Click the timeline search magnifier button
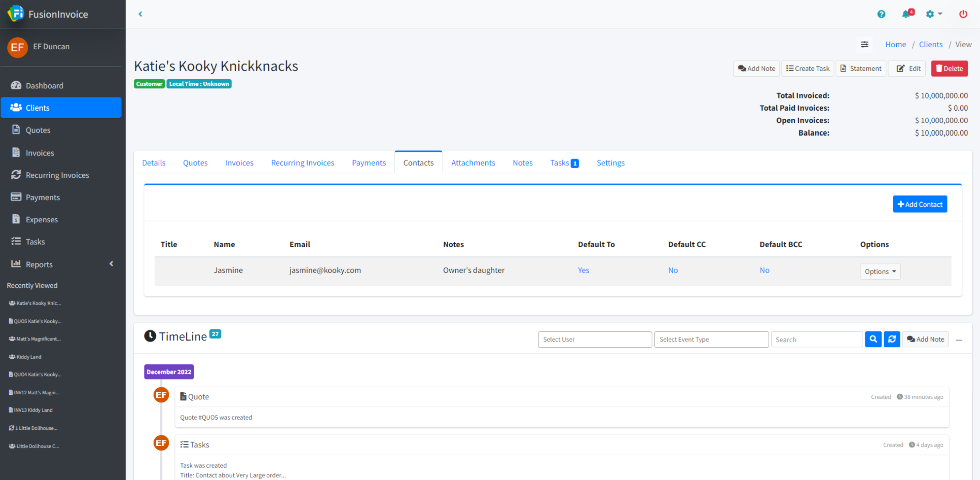Screen dimensions: 980x480 click(x=873, y=339)
